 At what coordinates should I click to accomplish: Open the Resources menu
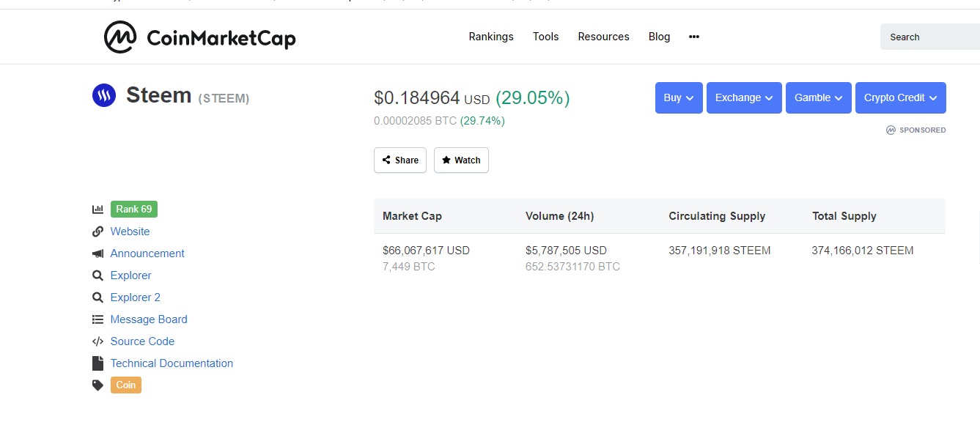603,37
